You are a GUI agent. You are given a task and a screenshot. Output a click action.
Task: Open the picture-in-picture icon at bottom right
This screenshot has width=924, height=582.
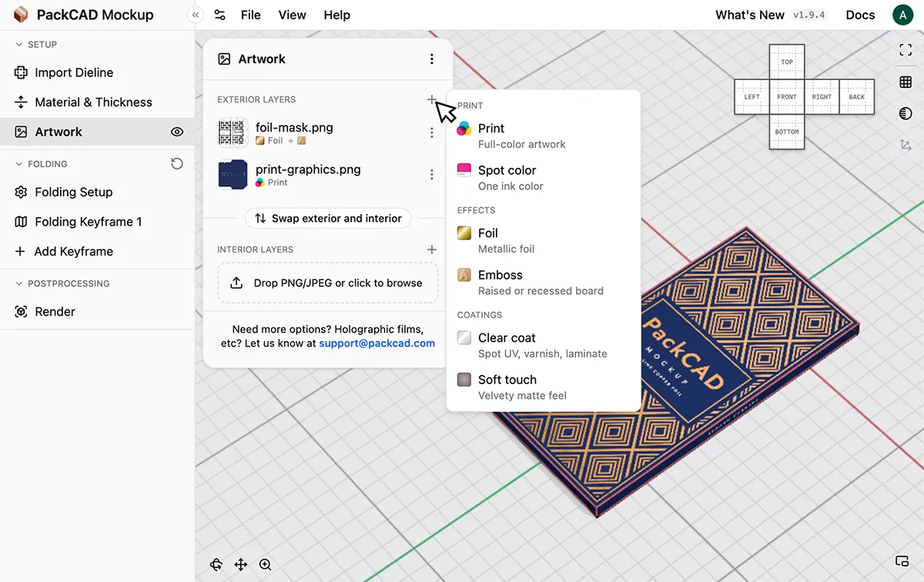[902, 560]
